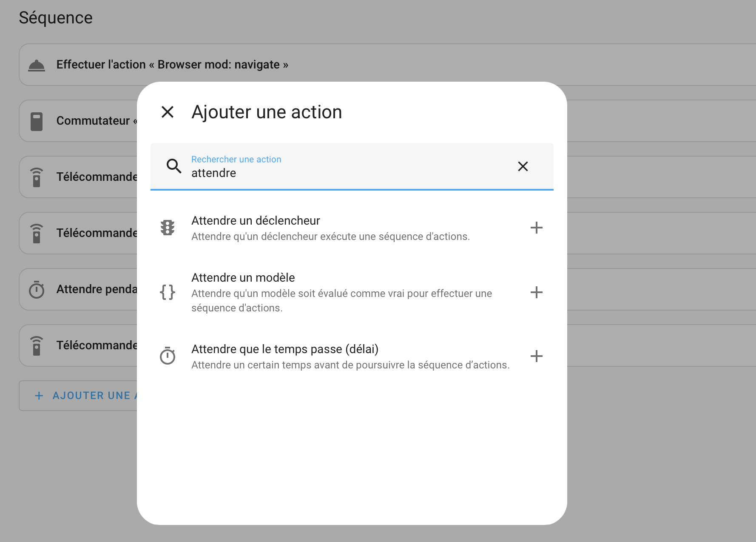Choose the 'Attendre un modèle' entry
This screenshot has width=756, height=542.
tap(243, 278)
